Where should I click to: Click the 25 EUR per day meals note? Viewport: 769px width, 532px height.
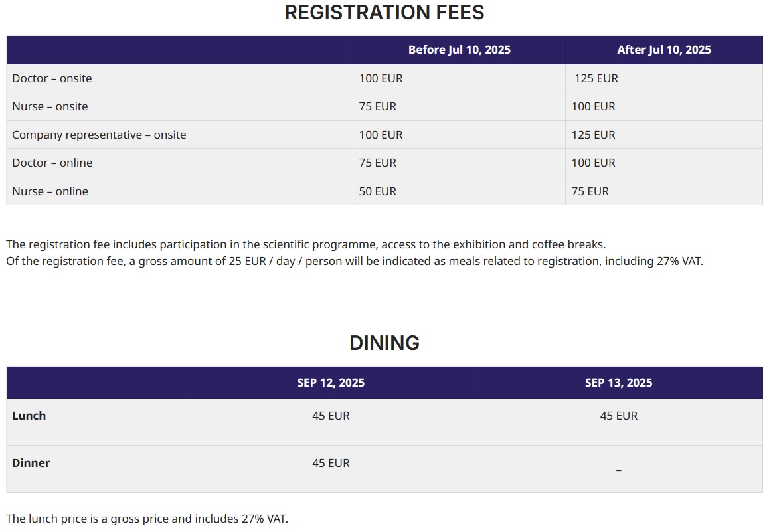click(x=354, y=261)
